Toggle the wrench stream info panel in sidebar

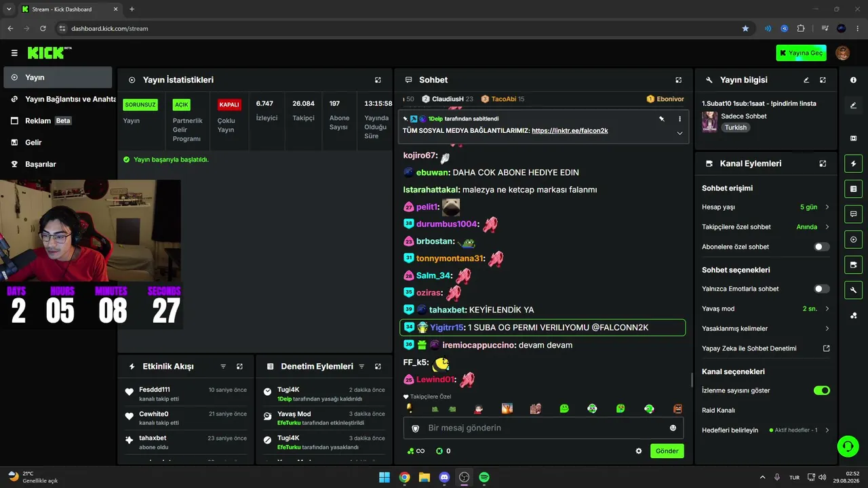(x=853, y=290)
